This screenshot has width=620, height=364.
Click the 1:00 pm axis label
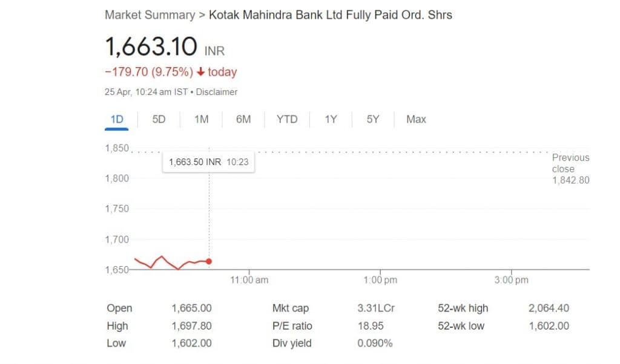pyautogui.click(x=381, y=280)
